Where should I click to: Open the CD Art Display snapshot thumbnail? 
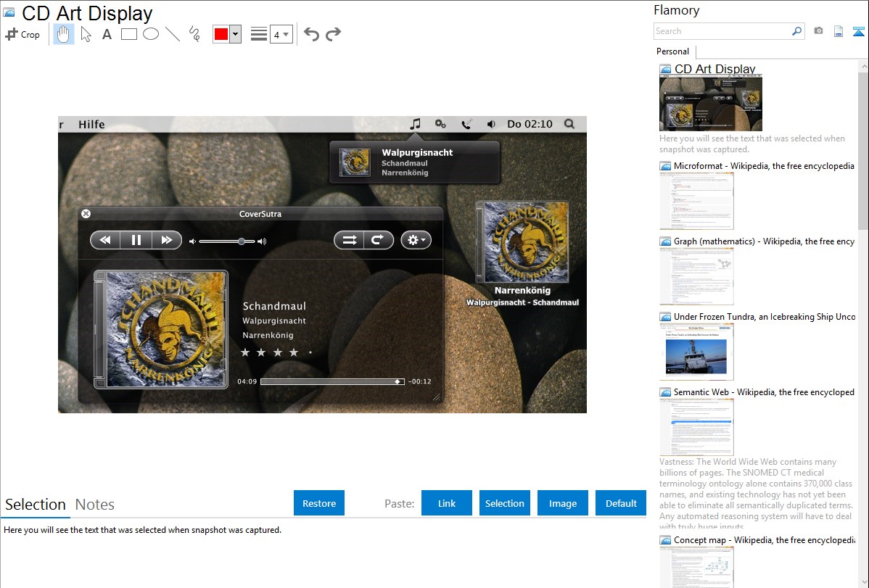(x=710, y=103)
